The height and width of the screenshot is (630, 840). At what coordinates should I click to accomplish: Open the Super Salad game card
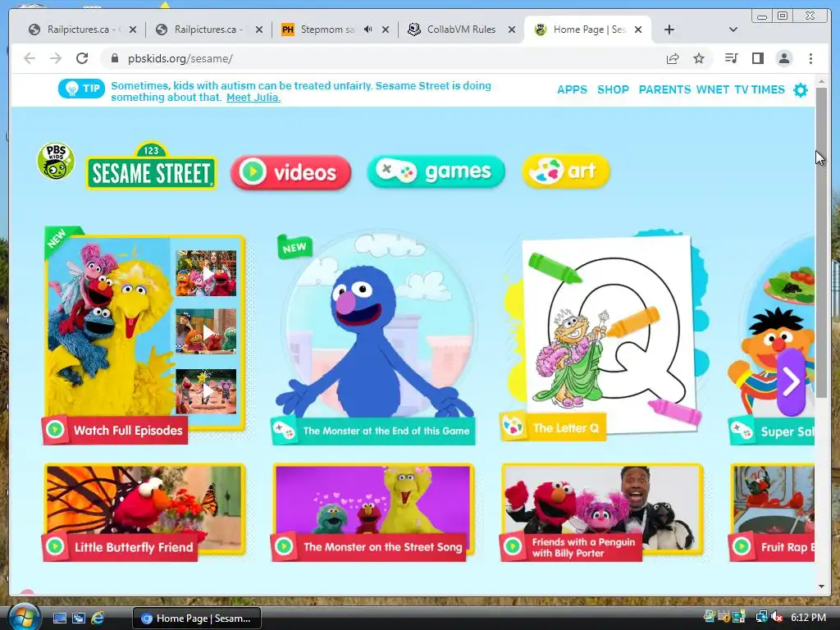(x=772, y=337)
